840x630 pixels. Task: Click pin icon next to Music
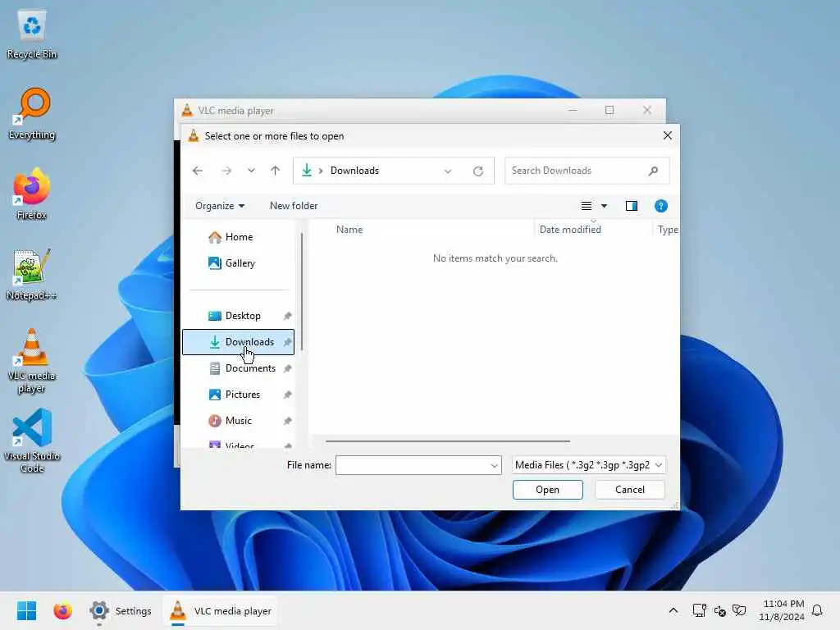point(287,421)
